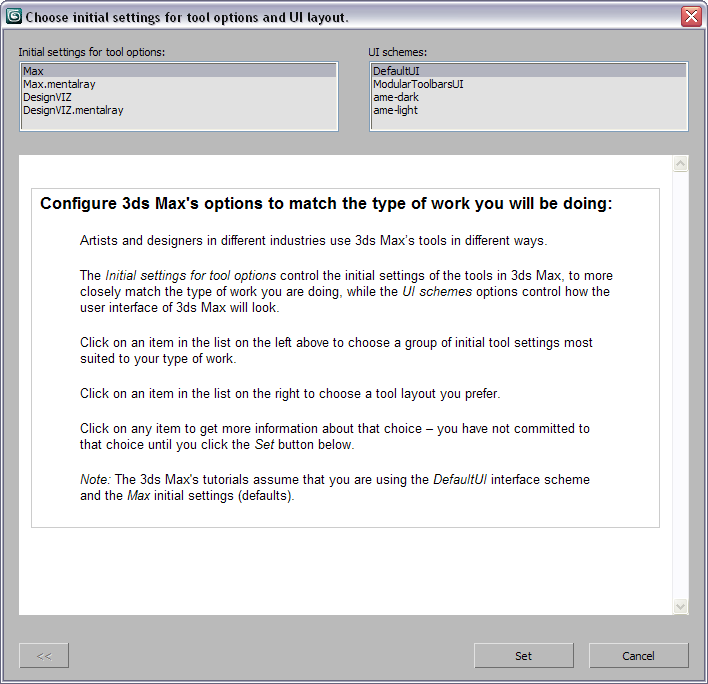Click the 3ds Max application icon in title bar
The image size is (708, 684).
tap(14, 16)
